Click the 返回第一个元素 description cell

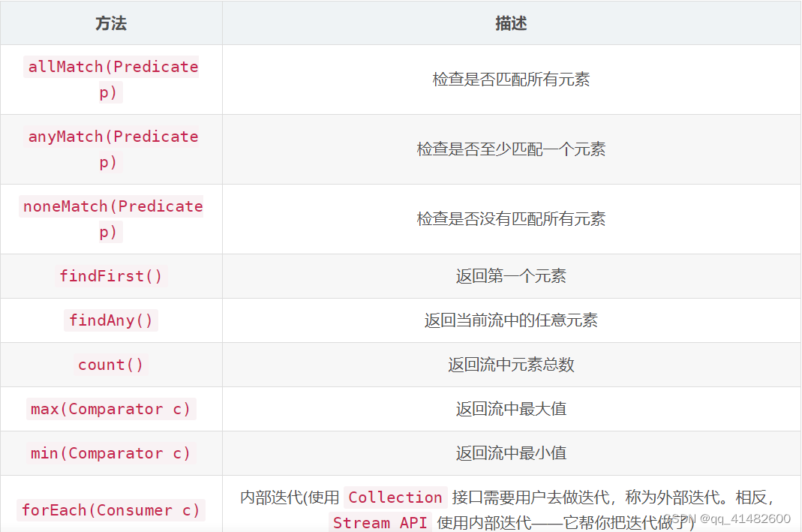pos(511,275)
